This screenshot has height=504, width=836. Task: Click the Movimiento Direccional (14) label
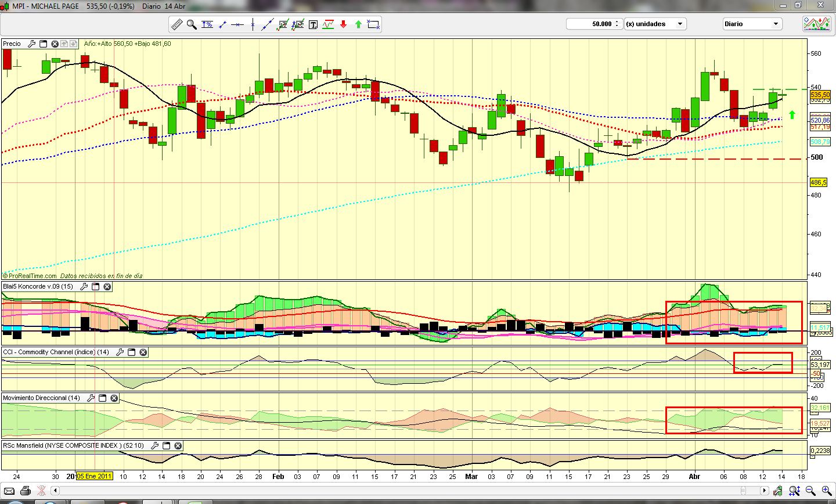click(x=41, y=398)
